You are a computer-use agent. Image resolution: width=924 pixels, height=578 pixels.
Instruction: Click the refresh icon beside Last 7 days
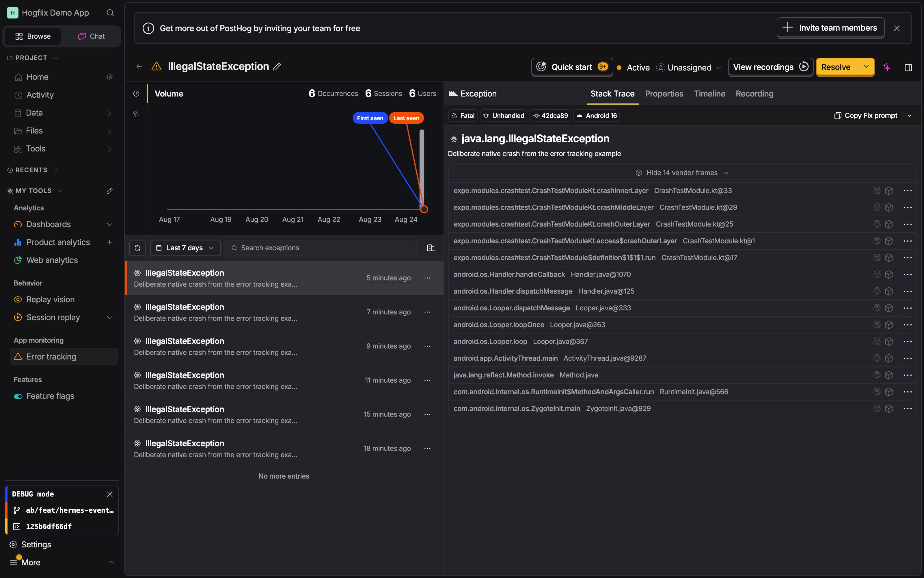(x=137, y=248)
